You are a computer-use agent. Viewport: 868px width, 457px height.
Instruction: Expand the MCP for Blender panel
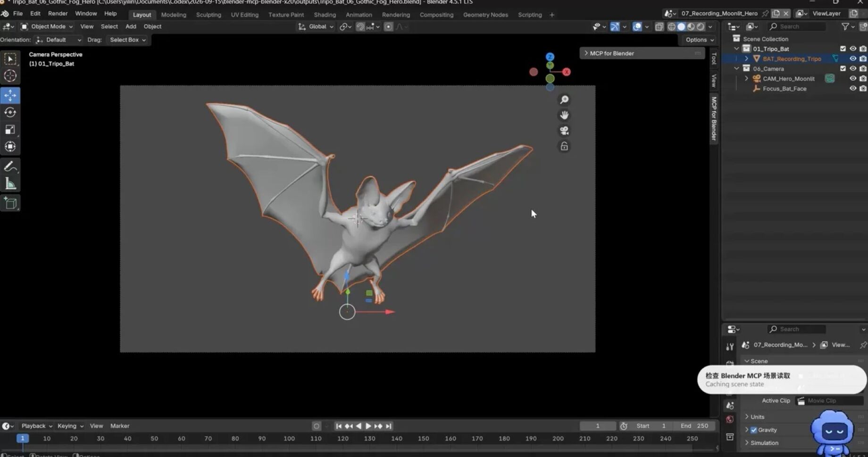click(x=642, y=53)
